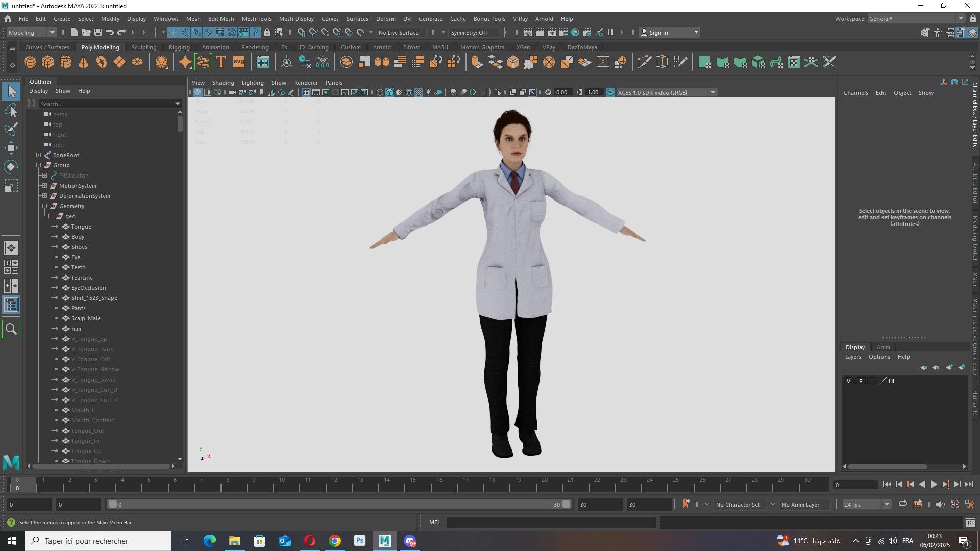The height and width of the screenshot is (551, 980).
Task: Toggle the P playback box of layer Hi
Action: [861, 381]
